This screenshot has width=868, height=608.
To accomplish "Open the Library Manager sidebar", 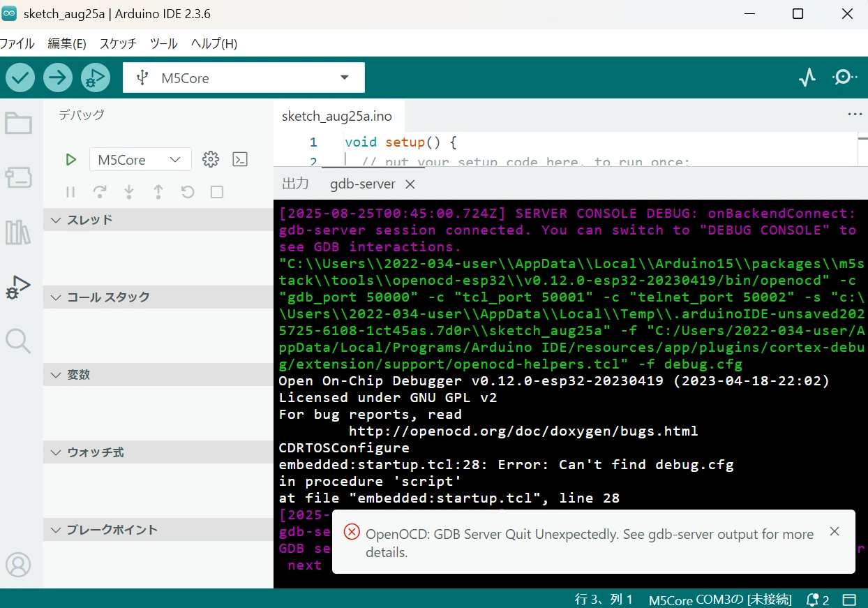I will (x=18, y=232).
